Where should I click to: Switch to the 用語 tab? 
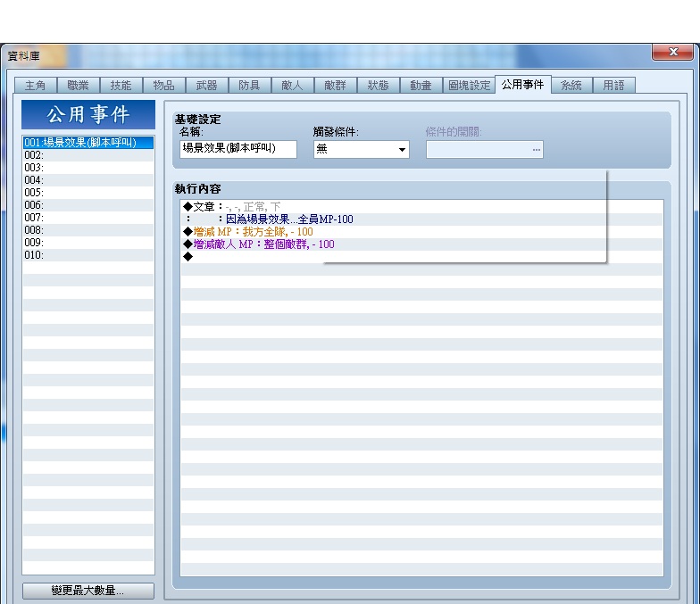coord(614,85)
